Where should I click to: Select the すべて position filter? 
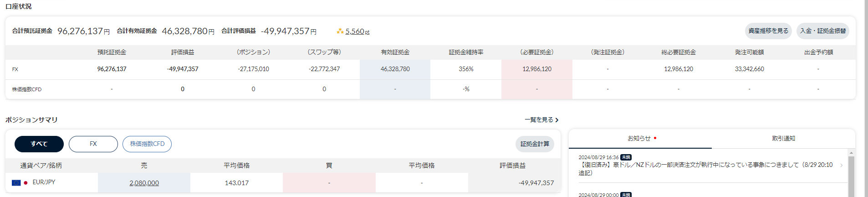point(39,144)
